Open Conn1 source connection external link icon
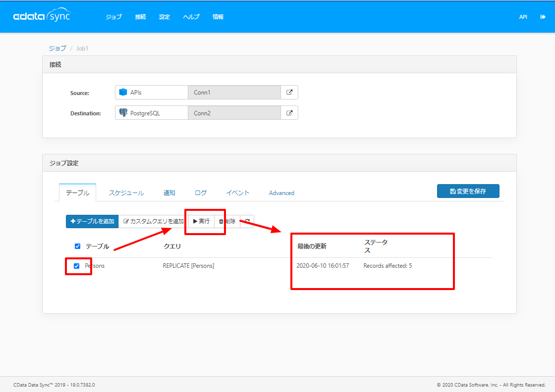Viewport: 555px width, 392px height. (289, 92)
